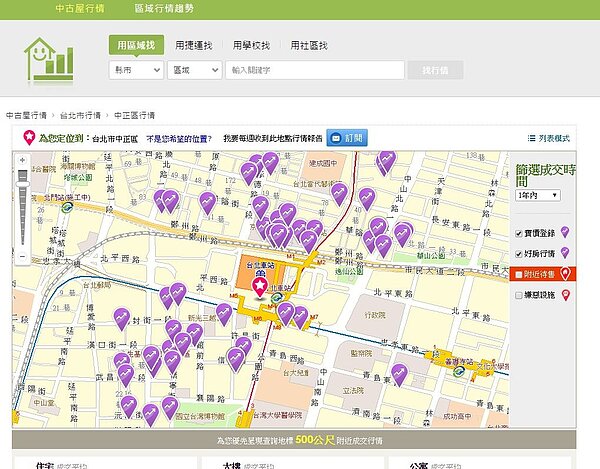This screenshot has width=600, height=469.
Task: Switch to the 用學校找 tab
Action: pyautogui.click(x=251, y=46)
